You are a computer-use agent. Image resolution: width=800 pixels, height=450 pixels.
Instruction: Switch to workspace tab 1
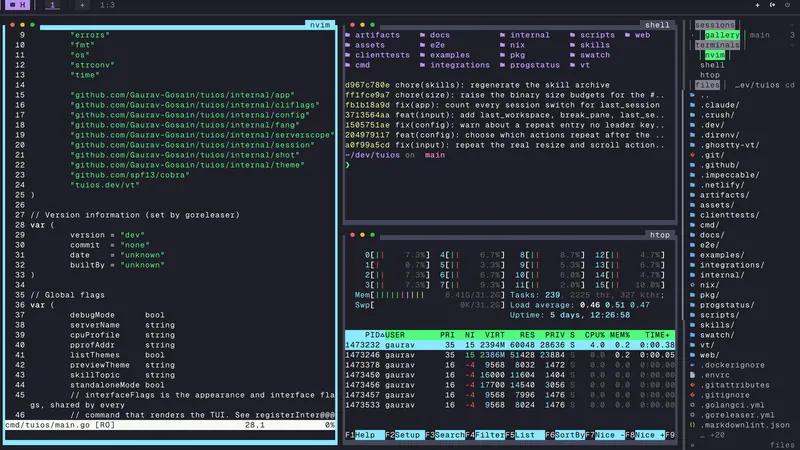pyautogui.click(x=52, y=5)
